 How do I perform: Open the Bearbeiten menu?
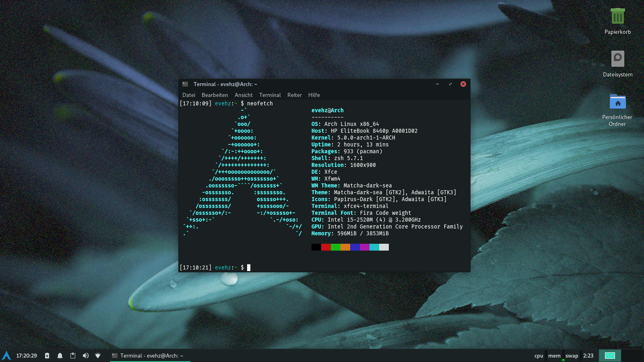(x=215, y=95)
